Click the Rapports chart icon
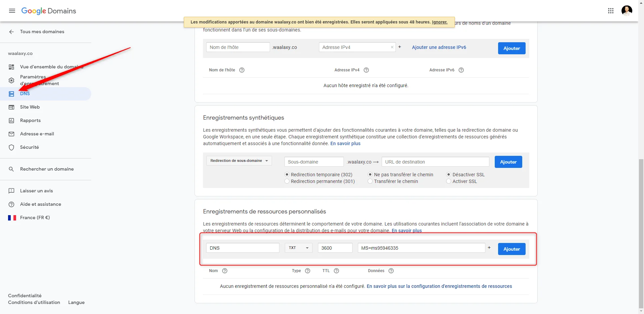Screen dimensions: 644x314 (11, 121)
